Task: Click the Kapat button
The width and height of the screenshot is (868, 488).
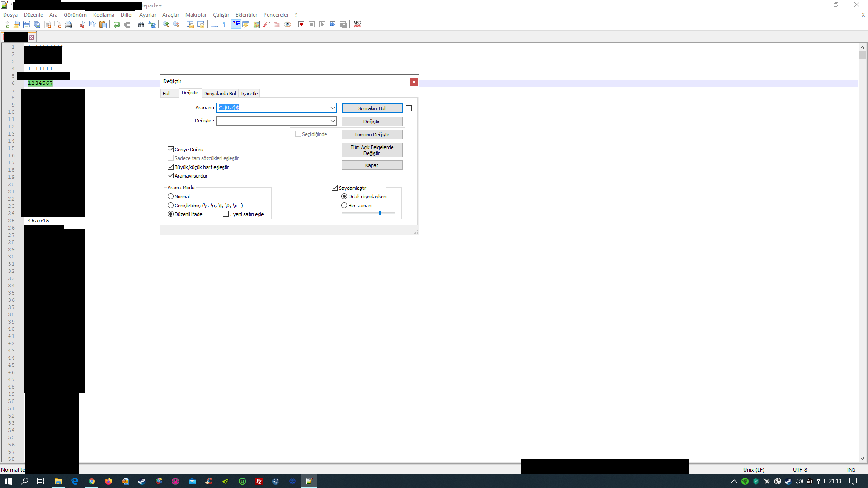Action: [x=372, y=165]
